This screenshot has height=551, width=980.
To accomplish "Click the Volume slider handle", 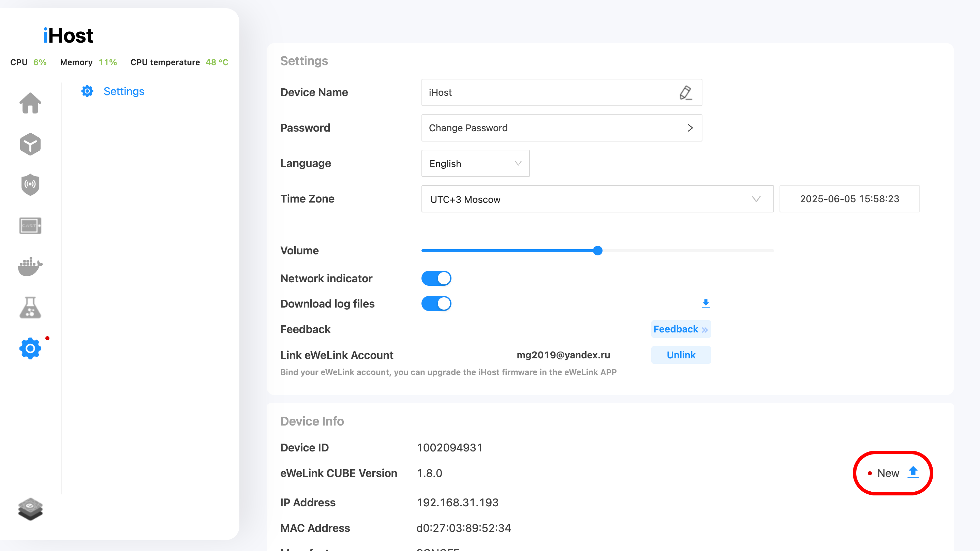I will (x=598, y=250).
